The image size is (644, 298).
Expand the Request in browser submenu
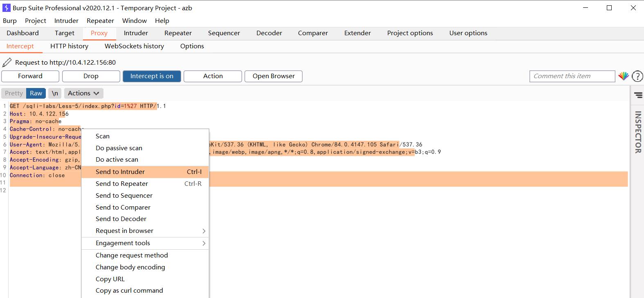[x=145, y=231]
